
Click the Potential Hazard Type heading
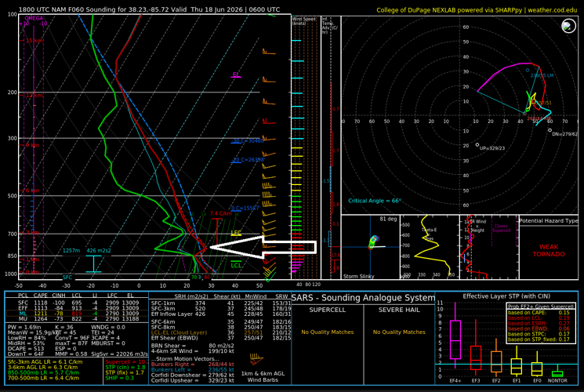coord(549,220)
